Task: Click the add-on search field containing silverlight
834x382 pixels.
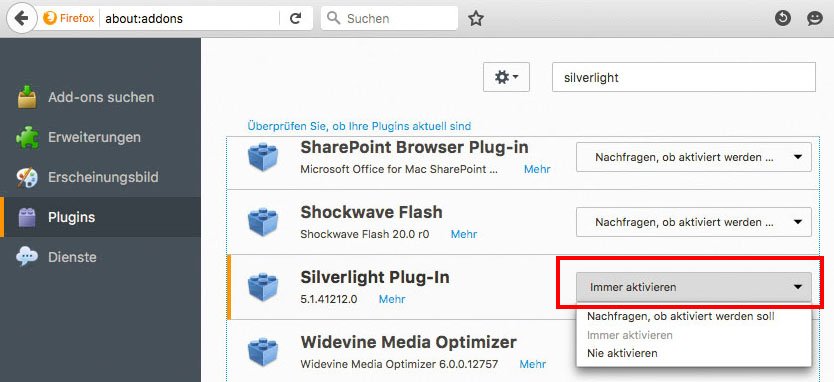Action: coord(683,77)
